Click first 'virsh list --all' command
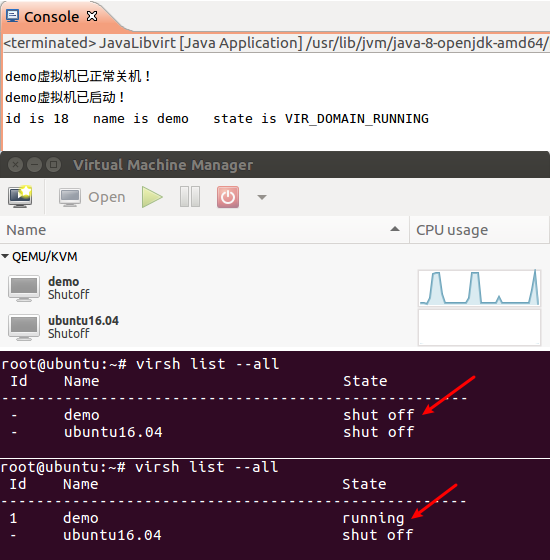The image size is (550, 560). [208, 364]
